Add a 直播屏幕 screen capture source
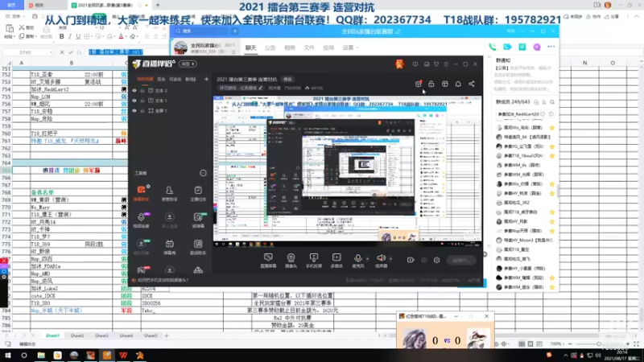 pyautogui.click(x=268, y=260)
